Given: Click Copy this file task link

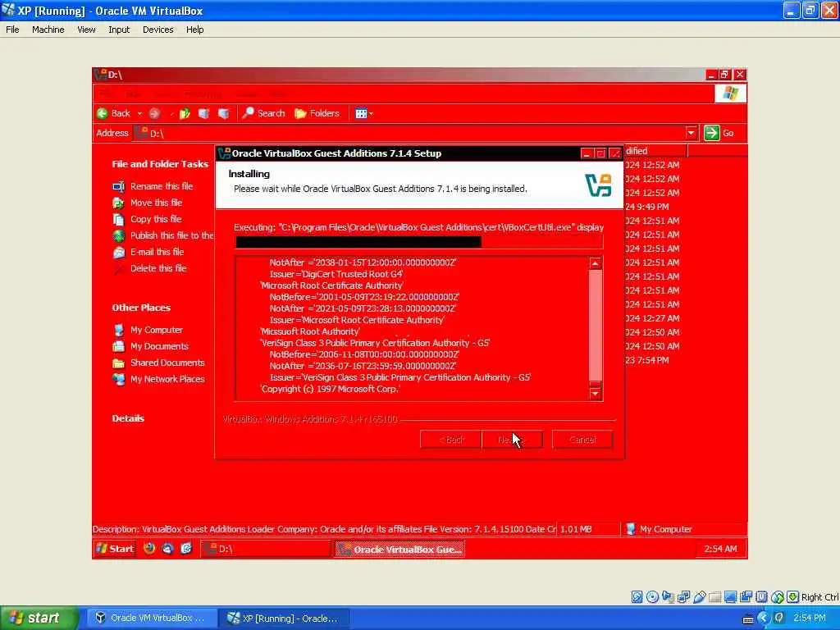Looking at the screenshot, I should [x=156, y=219].
